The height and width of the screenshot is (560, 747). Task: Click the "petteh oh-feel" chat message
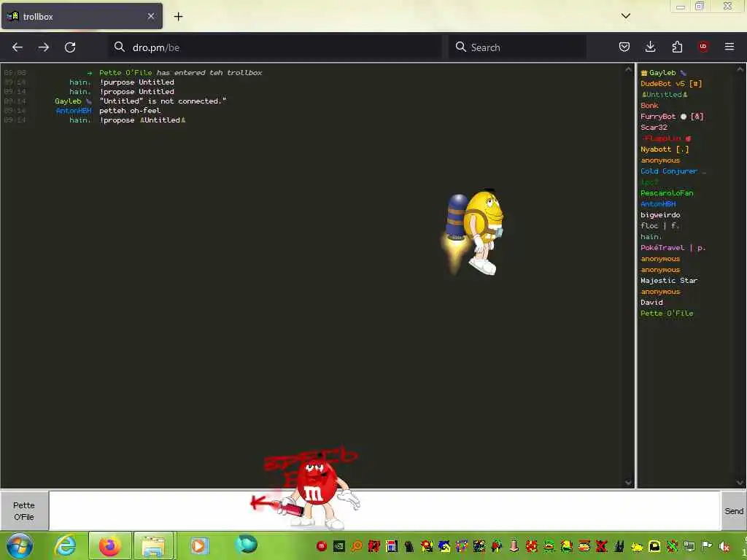130,111
